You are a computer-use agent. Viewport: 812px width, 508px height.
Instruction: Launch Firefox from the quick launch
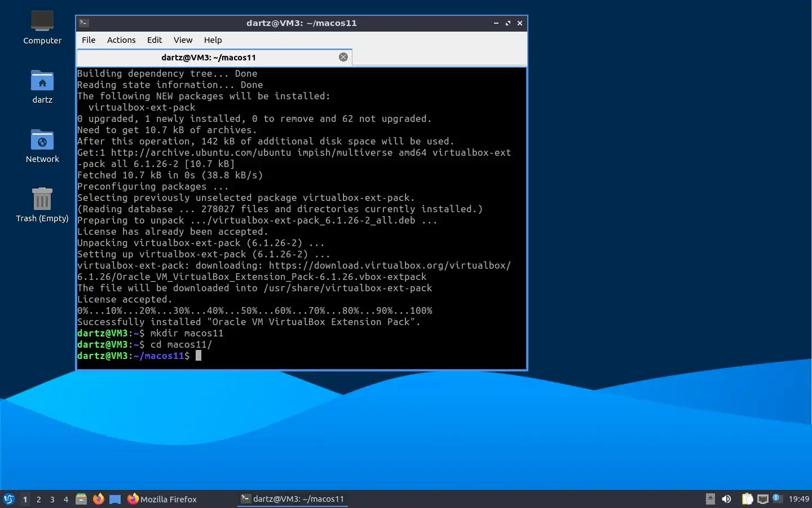tap(98, 499)
